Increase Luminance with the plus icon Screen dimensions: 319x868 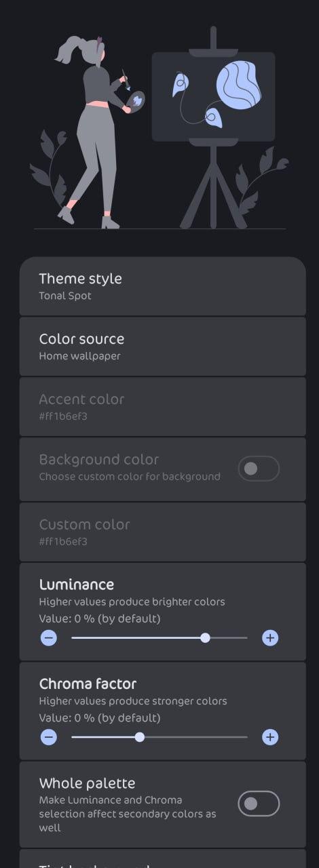click(x=270, y=637)
